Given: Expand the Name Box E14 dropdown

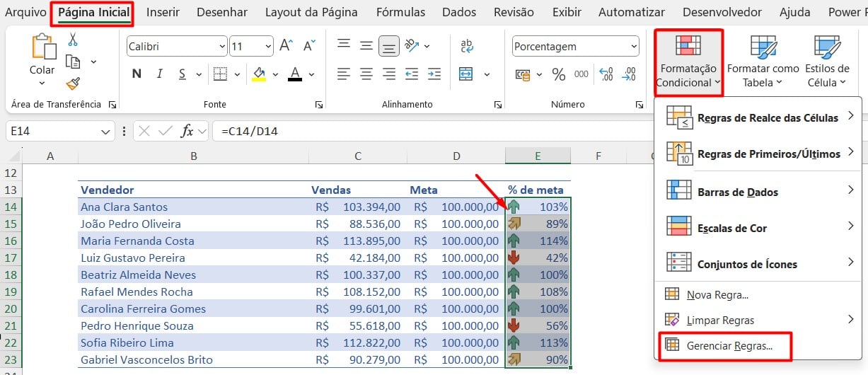Looking at the screenshot, I should pyautogui.click(x=106, y=132).
